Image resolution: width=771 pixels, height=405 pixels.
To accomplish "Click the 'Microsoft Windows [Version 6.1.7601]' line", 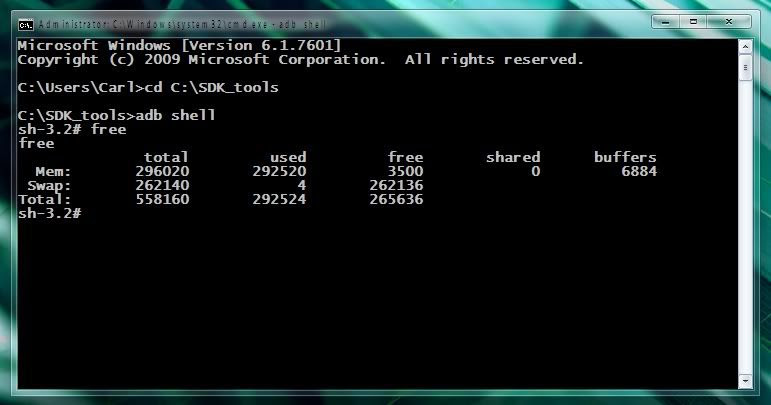I will click(x=179, y=46).
